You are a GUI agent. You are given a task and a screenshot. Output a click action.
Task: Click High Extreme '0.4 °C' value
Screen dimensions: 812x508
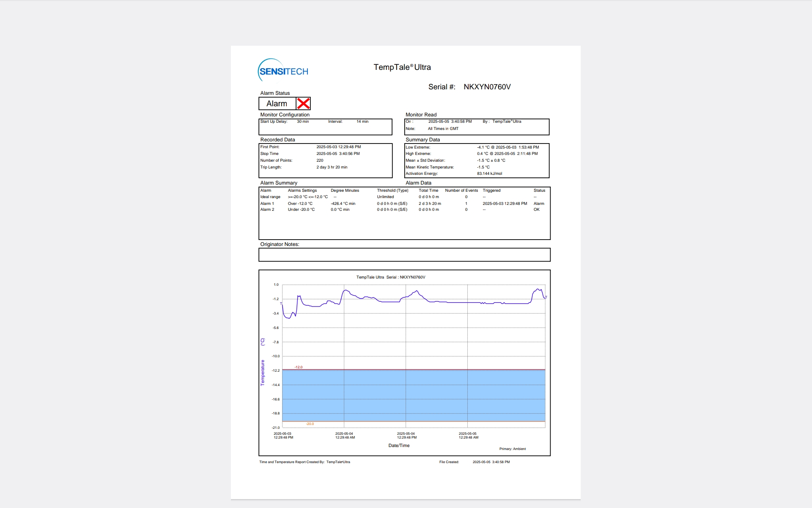click(483, 154)
